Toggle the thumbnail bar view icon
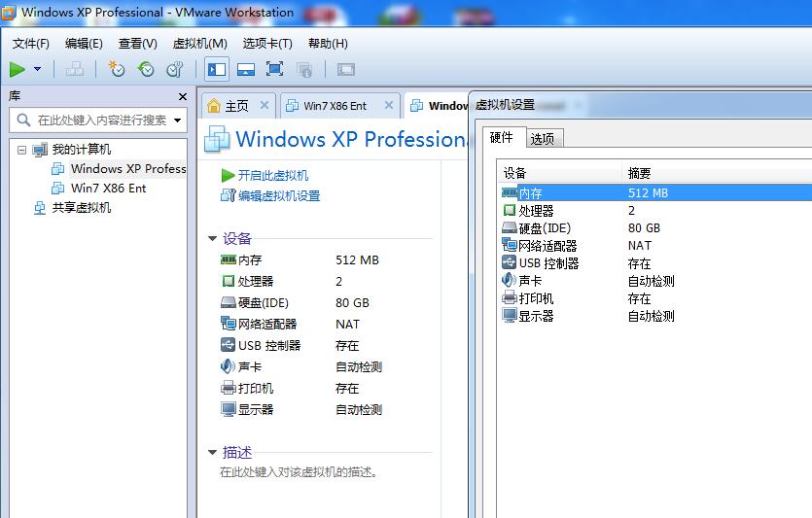The height and width of the screenshot is (518, 812). 246,69
